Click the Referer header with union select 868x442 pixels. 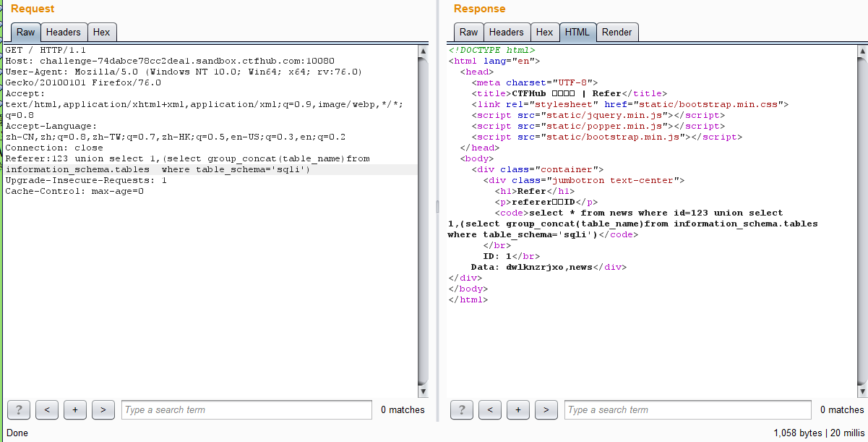pyautogui.click(x=188, y=164)
